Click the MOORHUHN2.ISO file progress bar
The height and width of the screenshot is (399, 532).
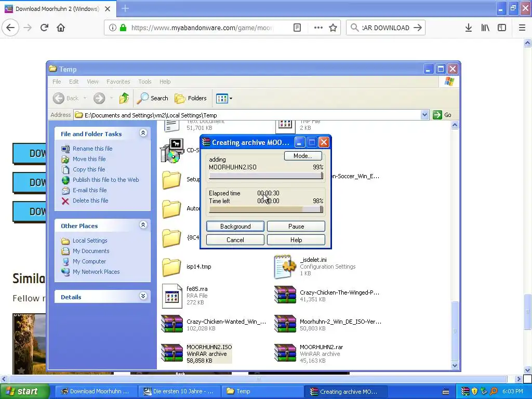tap(266, 176)
